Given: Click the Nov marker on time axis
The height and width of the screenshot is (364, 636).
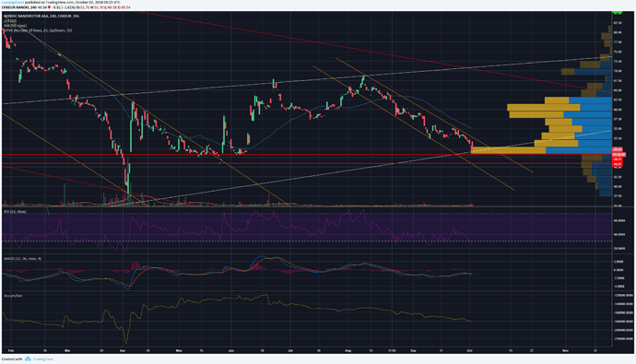Looking at the screenshot, I should pyautogui.click(x=565, y=350).
